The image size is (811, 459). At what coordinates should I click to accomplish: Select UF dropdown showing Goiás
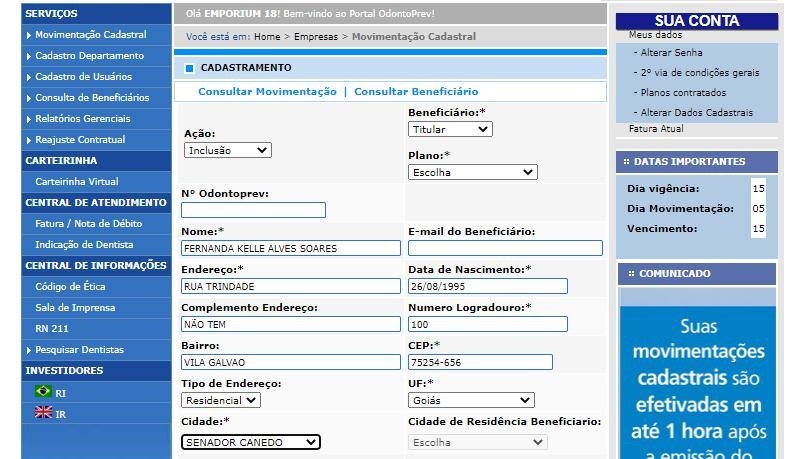coord(471,400)
